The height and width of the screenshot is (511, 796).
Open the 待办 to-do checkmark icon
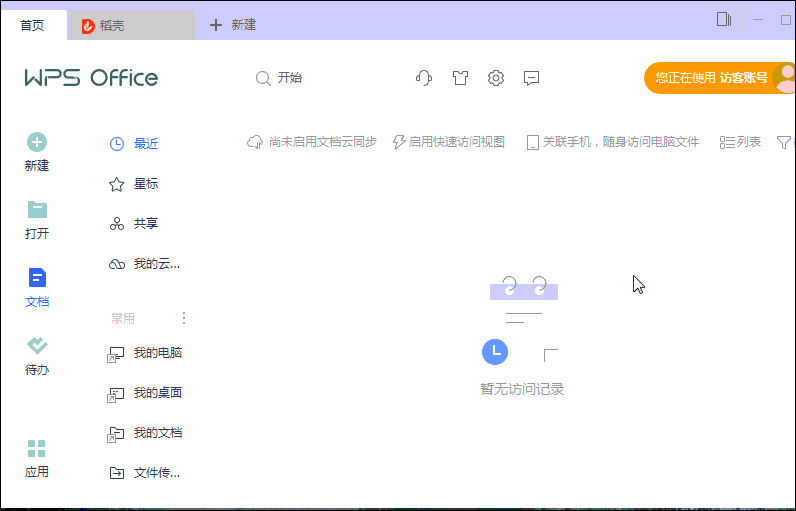pos(37,346)
